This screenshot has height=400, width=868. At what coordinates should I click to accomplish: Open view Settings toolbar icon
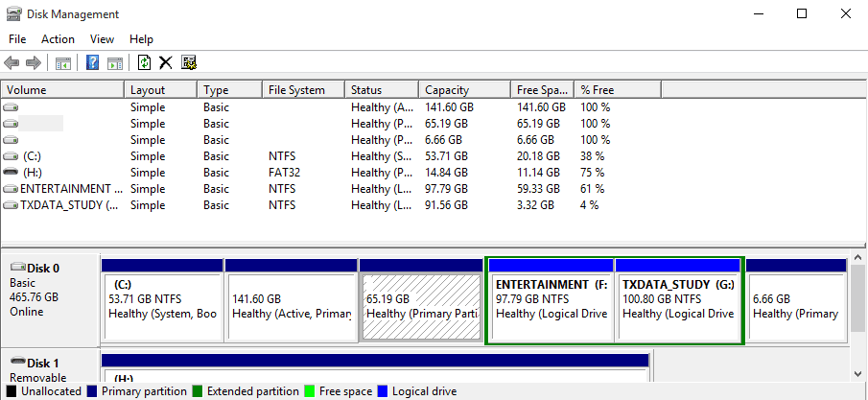(189, 62)
